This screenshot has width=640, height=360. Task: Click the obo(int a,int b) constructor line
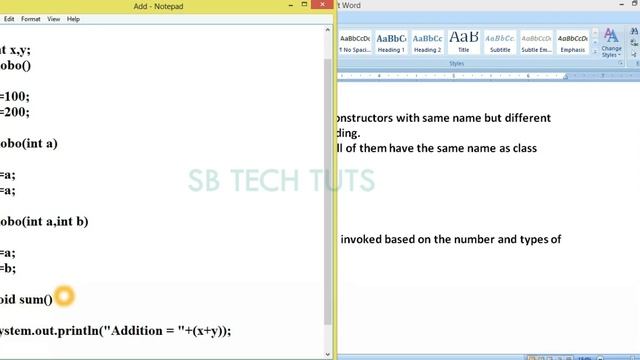[x=44, y=222]
